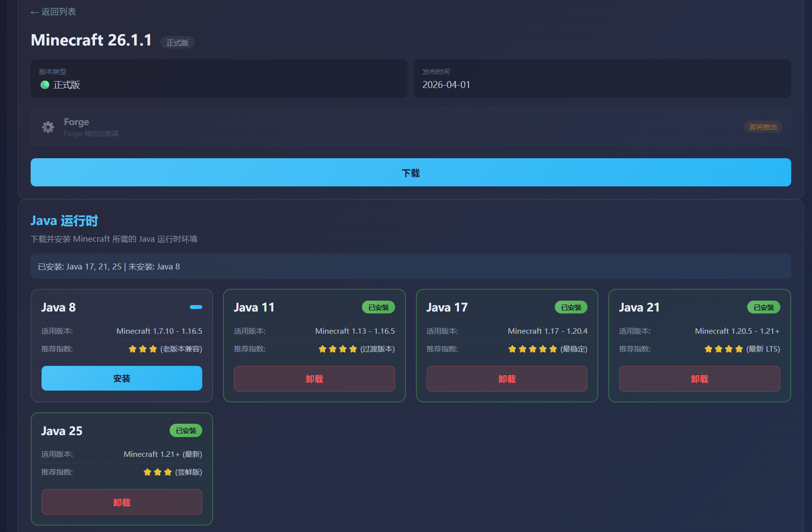This screenshot has height=532, width=812.
Task: Install Java 8 with the 安装 button
Action: click(122, 378)
